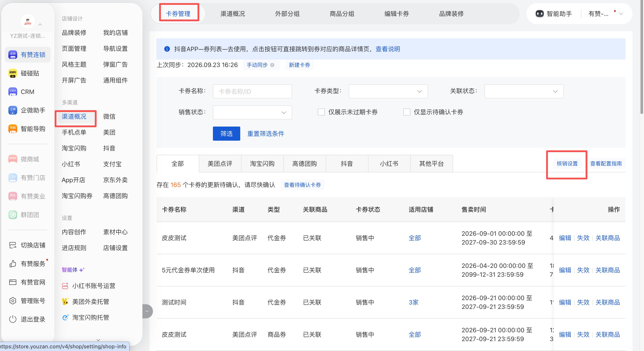Expand more menu items with the bottom chevron
The height and width of the screenshot is (351, 644).
[x=98, y=340]
